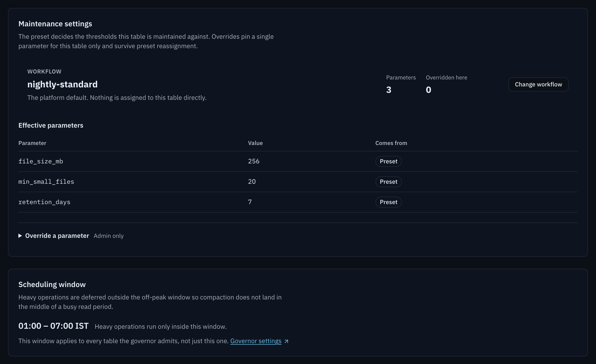Click the WORKFLOW label
The width and height of the screenshot is (596, 364).
tap(44, 72)
